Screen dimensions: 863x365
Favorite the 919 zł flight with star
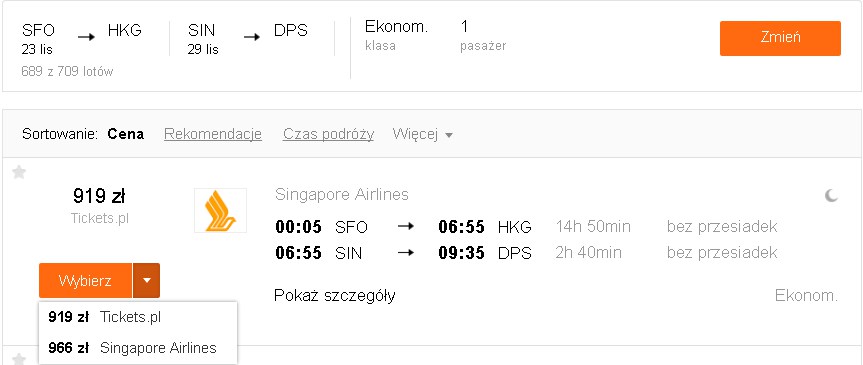[19, 173]
